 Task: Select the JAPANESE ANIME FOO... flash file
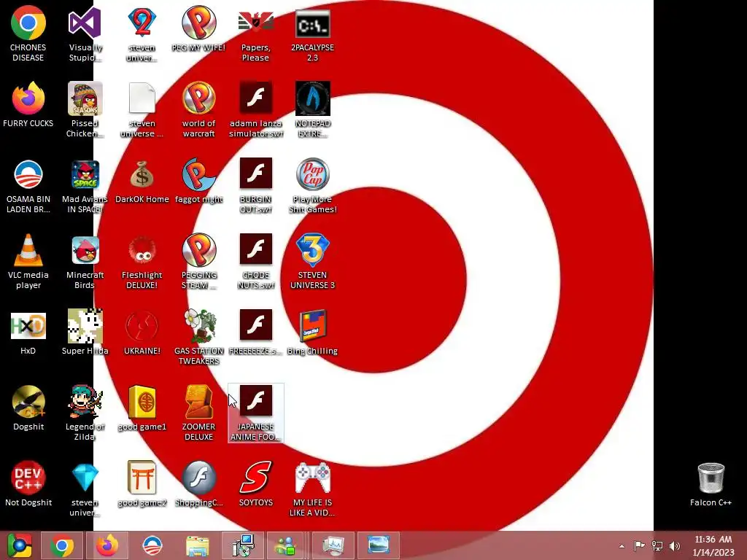(x=256, y=413)
